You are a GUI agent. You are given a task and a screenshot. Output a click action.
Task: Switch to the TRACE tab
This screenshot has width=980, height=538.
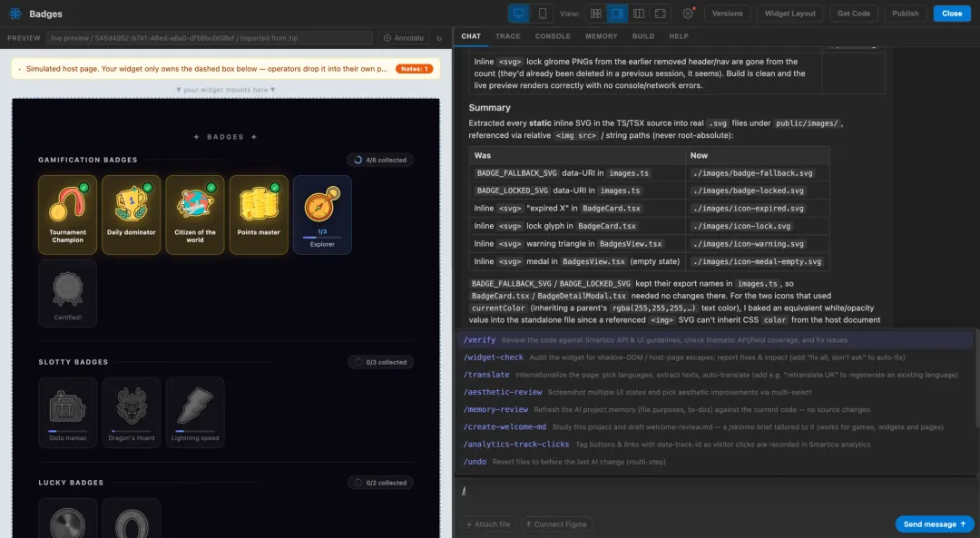point(508,36)
